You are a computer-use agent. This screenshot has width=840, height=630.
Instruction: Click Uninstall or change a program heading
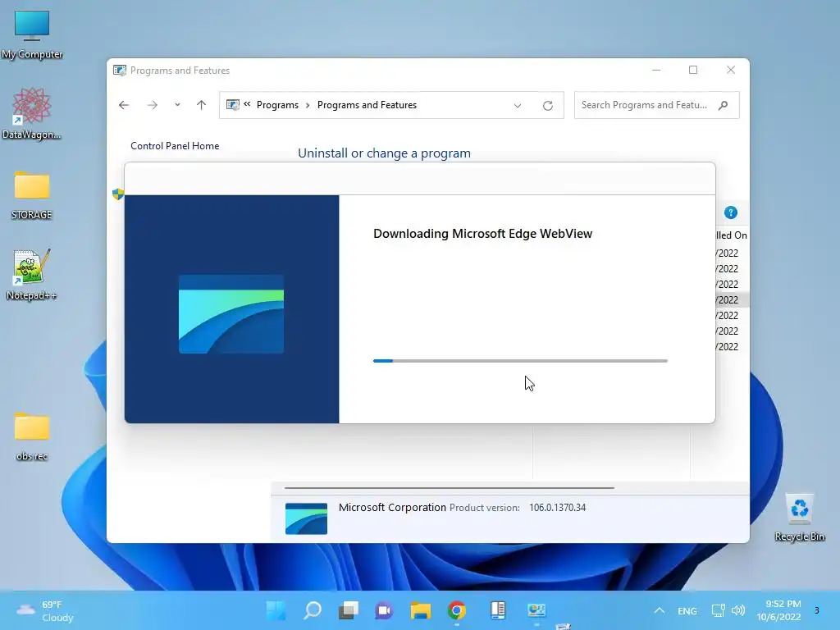pos(384,153)
